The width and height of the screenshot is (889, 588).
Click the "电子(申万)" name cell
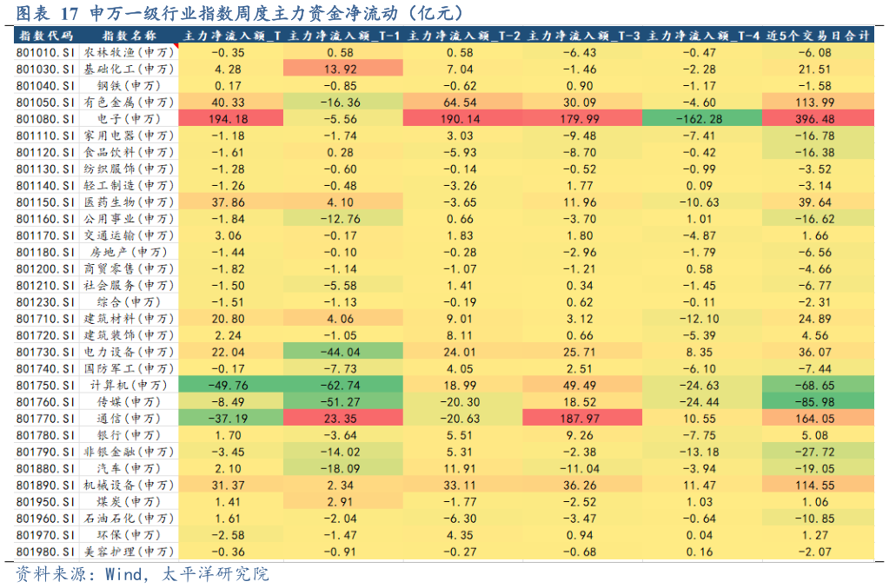point(129,119)
